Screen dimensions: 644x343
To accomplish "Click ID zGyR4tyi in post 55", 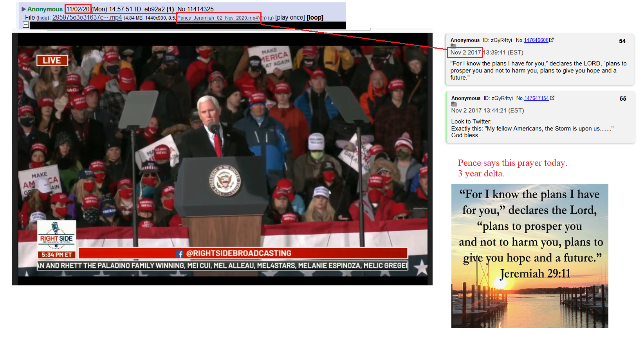I will pyautogui.click(x=498, y=98).
